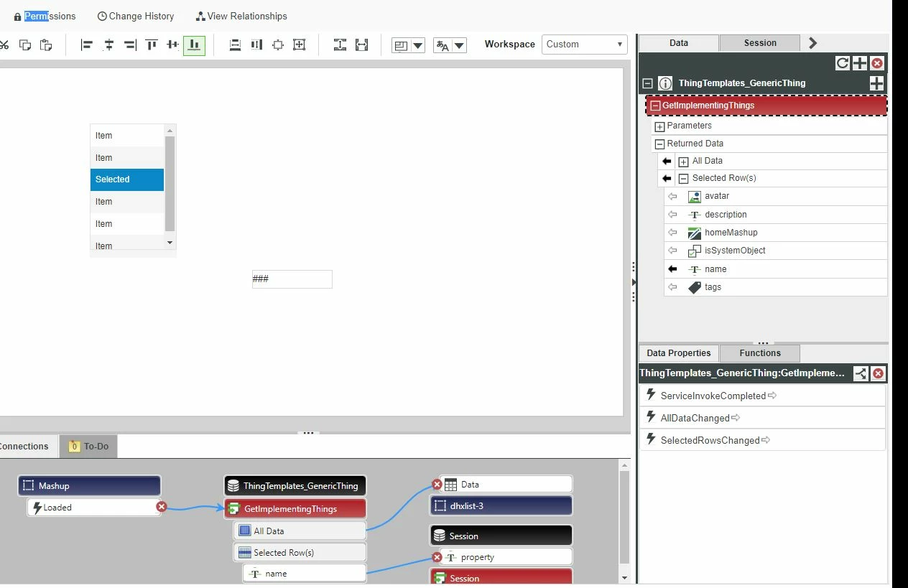
Task: Select the isSystemObject field row
Action: [x=775, y=251]
